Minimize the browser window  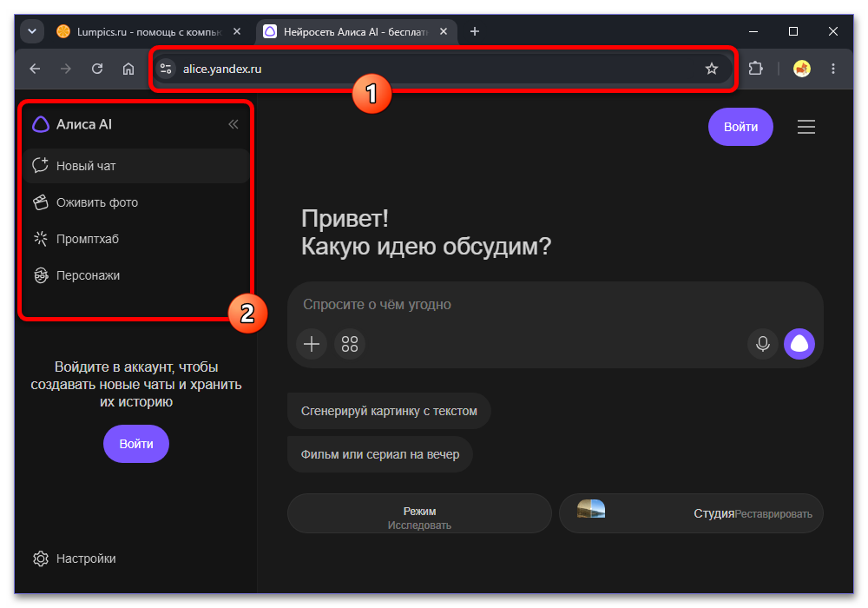point(753,31)
